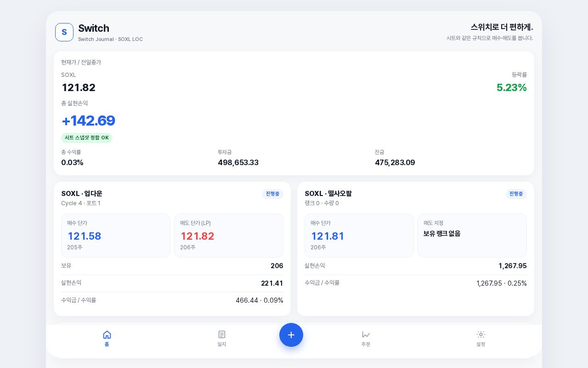The width and height of the screenshot is (588, 368).
Task: Click the Cycle 4 · 포트 1 subtitle
Action: pos(81,203)
